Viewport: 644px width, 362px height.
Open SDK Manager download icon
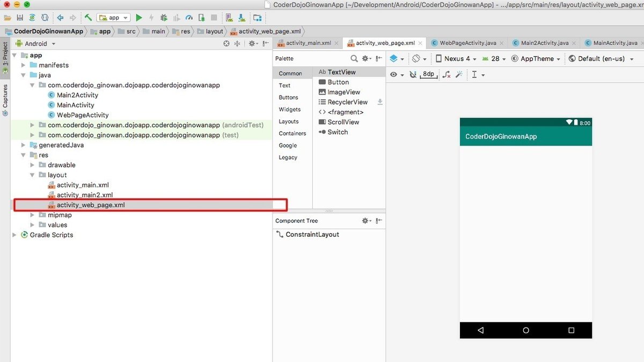click(241, 18)
